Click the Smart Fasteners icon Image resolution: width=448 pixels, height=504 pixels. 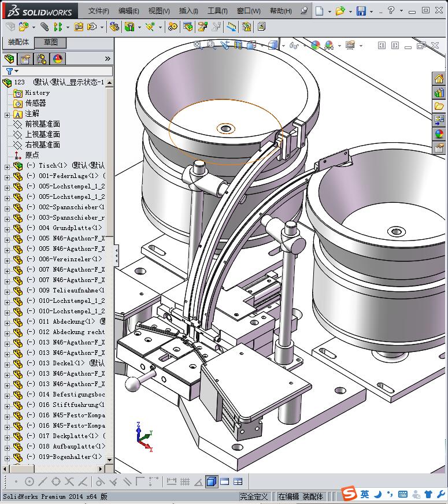pos(79,27)
